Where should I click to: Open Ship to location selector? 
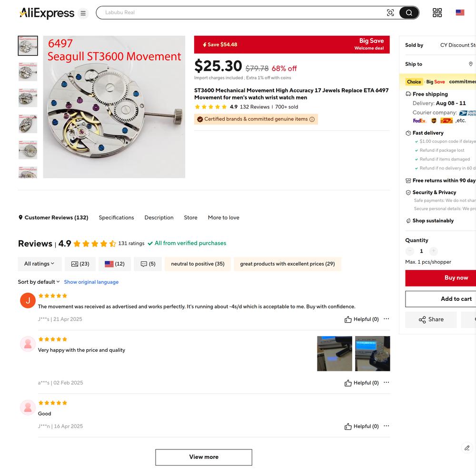[440, 64]
